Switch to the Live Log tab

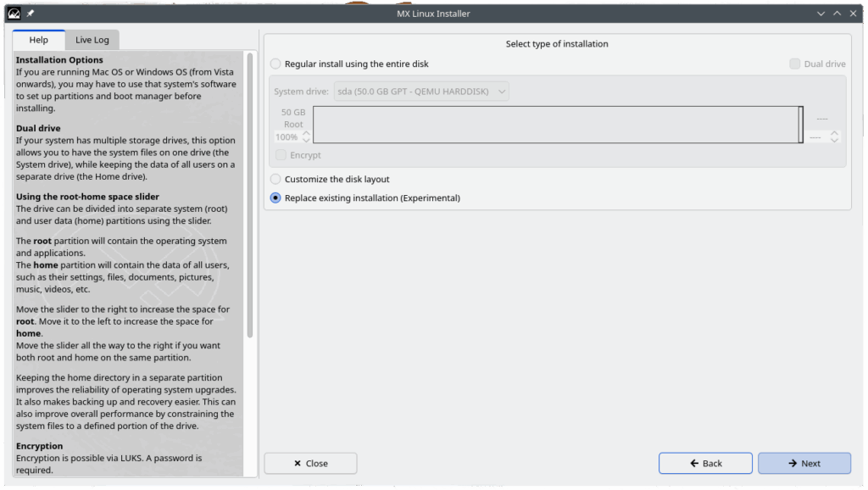pyautogui.click(x=92, y=40)
